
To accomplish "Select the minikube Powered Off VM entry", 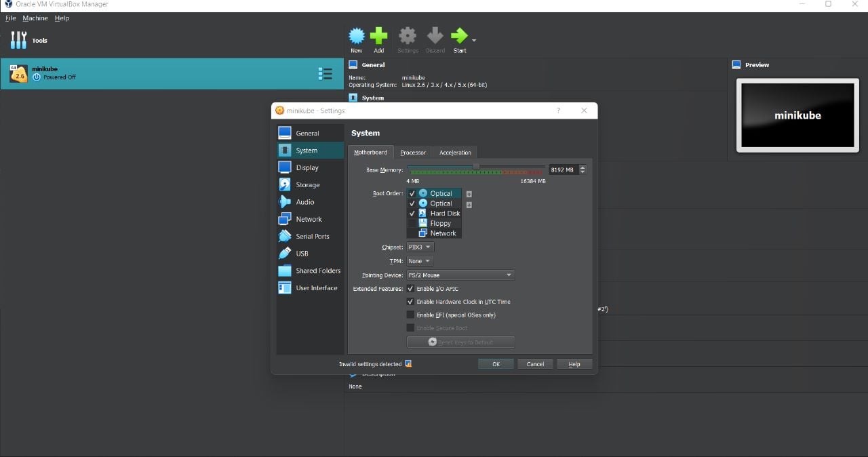I will coord(172,73).
